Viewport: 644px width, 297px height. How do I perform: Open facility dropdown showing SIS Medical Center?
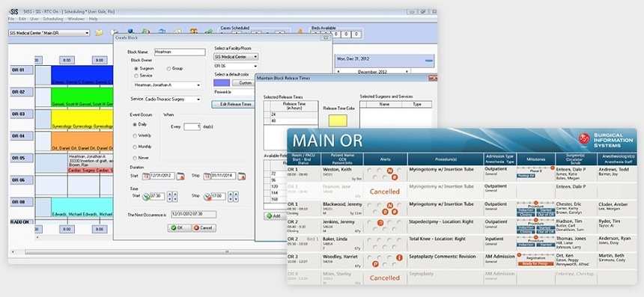point(236,57)
